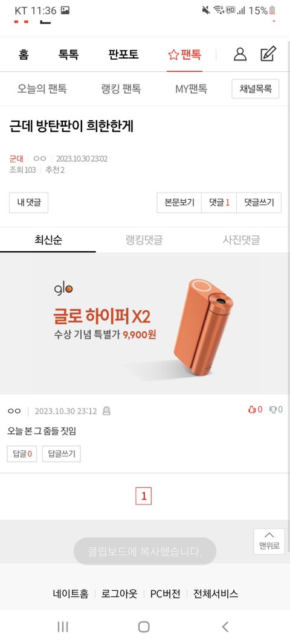Viewport: 290px width, 644px height.
Task: Select the 랭킹댓글 sort tab
Action: pyautogui.click(x=144, y=240)
